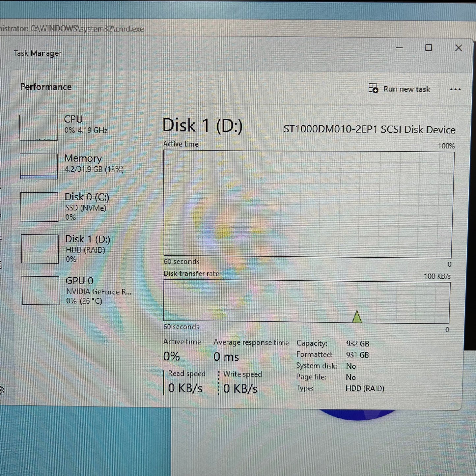This screenshot has width=476, height=476.
Task: Click the Capacity 932 GB value
Action: (x=356, y=344)
